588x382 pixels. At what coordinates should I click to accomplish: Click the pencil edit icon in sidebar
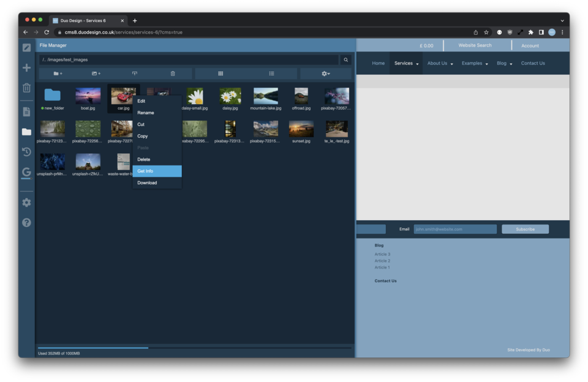click(26, 47)
